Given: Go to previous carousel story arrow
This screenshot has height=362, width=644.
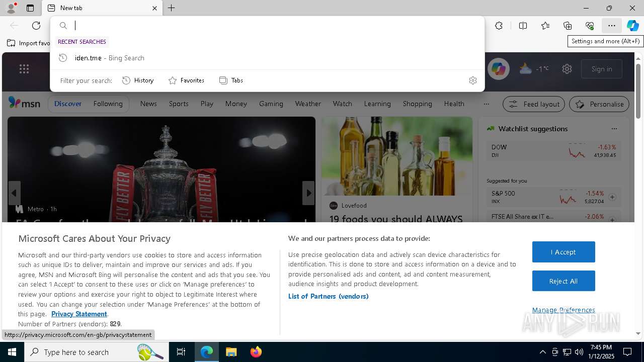Looking at the screenshot, I should [14, 193].
